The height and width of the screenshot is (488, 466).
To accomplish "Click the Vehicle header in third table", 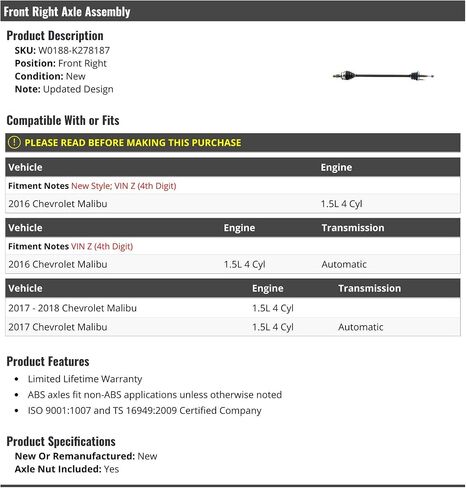I will 25,288.
